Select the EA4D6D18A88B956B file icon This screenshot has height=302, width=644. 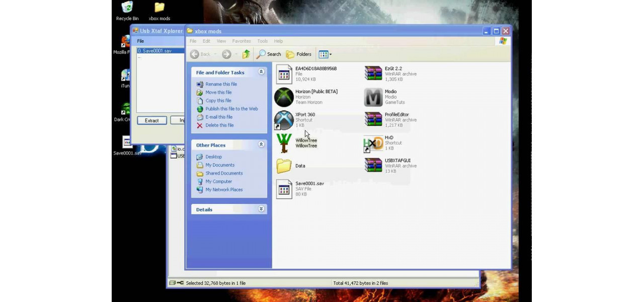[x=284, y=74]
